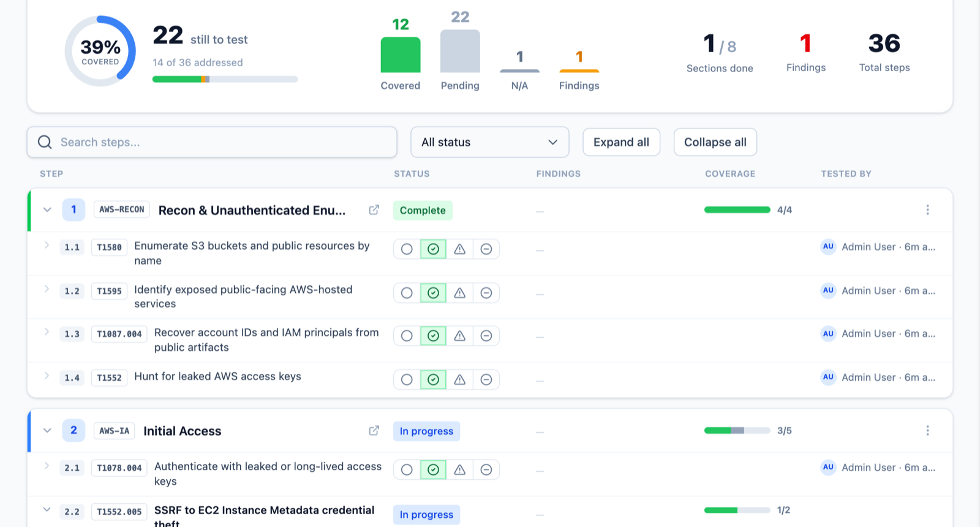The width and height of the screenshot is (980, 527).
Task: Set step 1.1 to not applicable (minus icon)
Action: point(486,249)
